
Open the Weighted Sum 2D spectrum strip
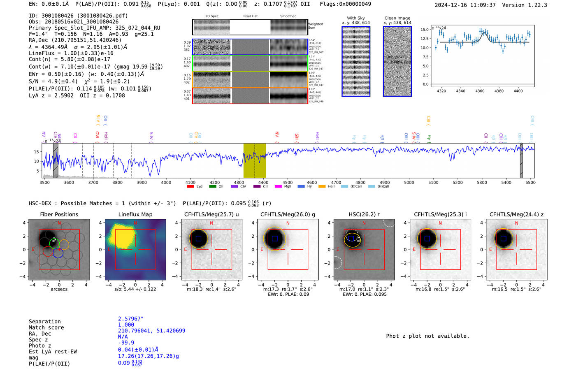[250, 27]
